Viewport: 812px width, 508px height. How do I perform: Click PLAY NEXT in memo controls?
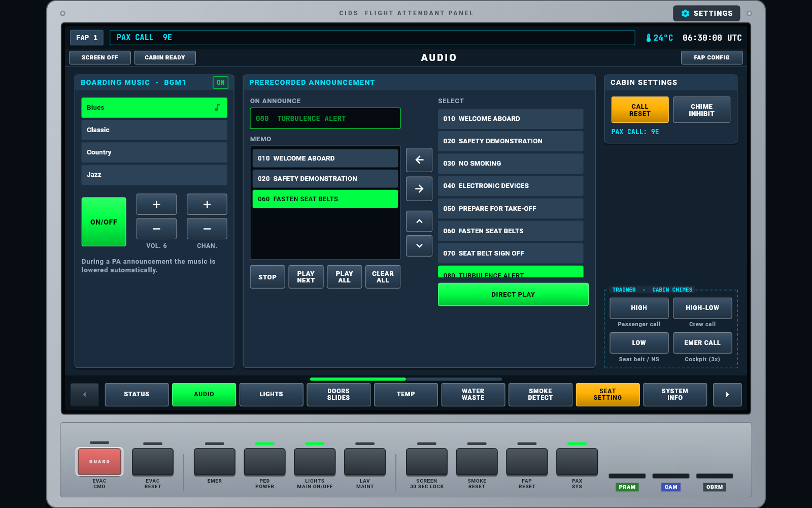(306, 277)
